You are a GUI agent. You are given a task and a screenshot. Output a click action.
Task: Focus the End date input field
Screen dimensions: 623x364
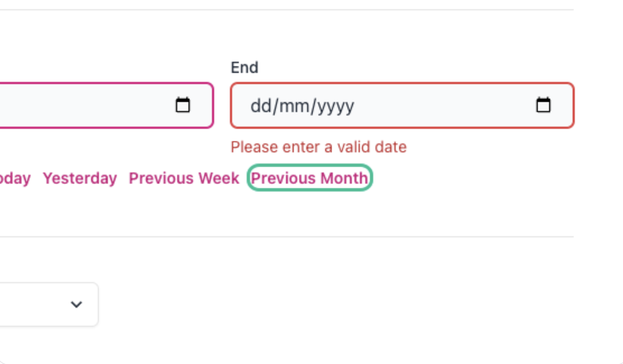coord(402,106)
